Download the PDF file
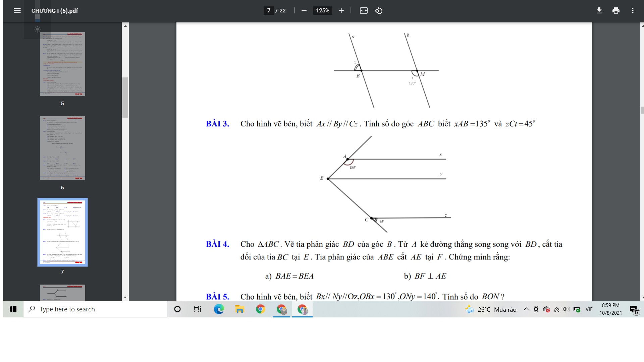 pyautogui.click(x=599, y=11)
